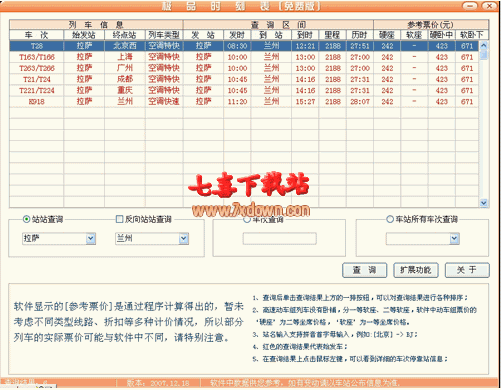Sort by the 硬座 price header
Image resolution: width=501 pixels, height=390 pixels.
tap(387, 35)
